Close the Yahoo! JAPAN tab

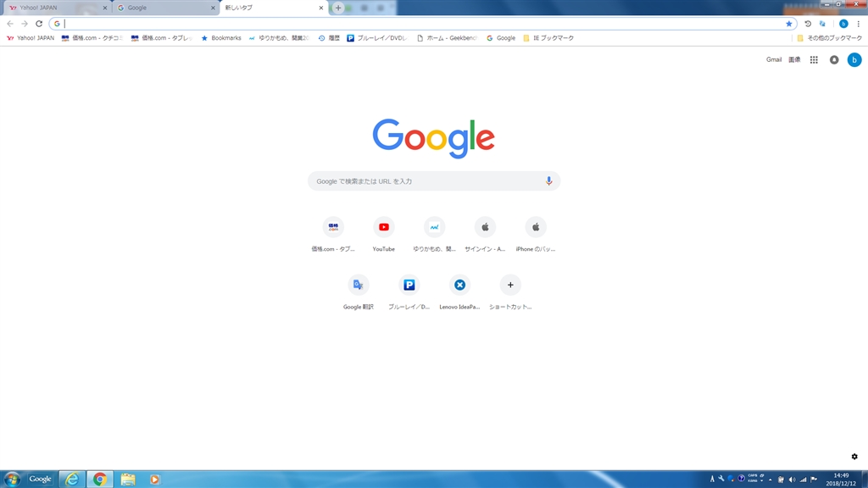tap(104, 8)
